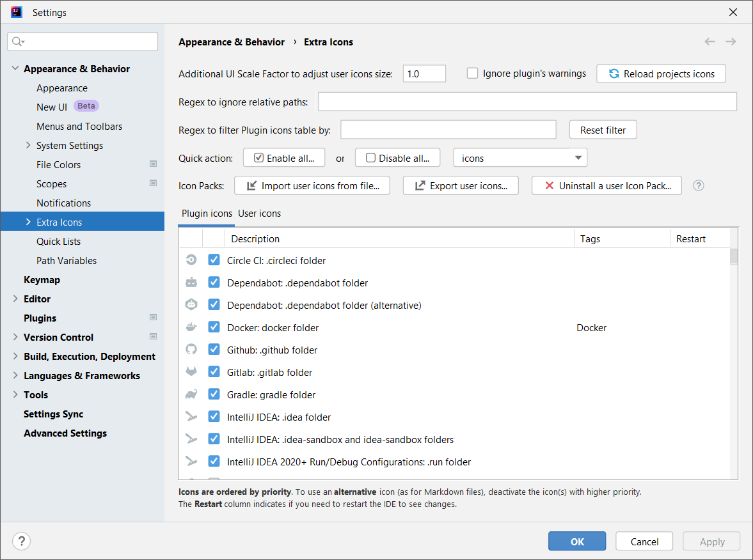
Task: Click Enable all... button
Action: point(284,158)
